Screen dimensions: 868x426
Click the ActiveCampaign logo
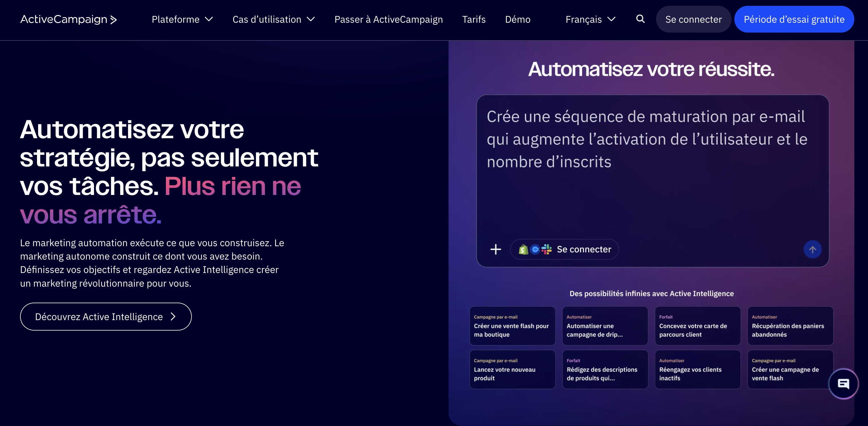click(68, 19)
